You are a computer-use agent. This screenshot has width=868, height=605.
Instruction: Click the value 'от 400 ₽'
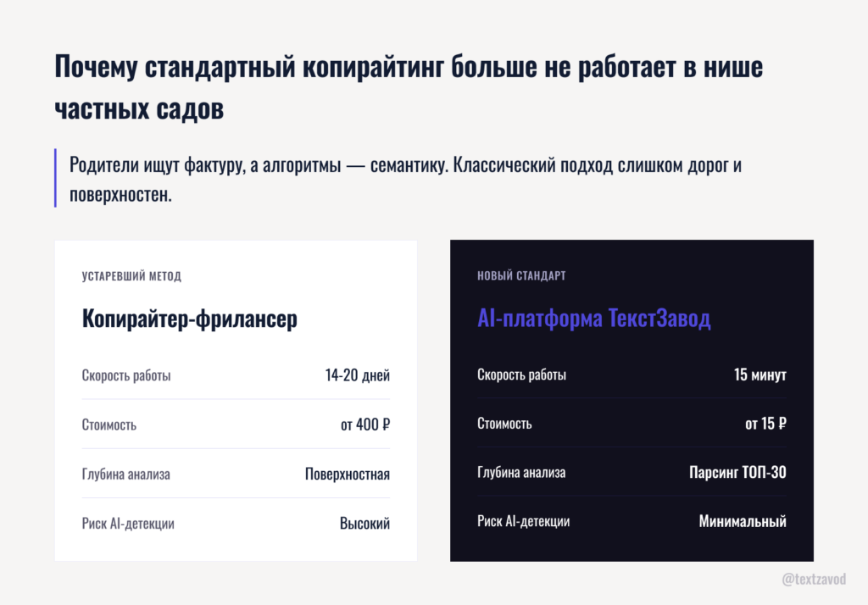(365, 425)
